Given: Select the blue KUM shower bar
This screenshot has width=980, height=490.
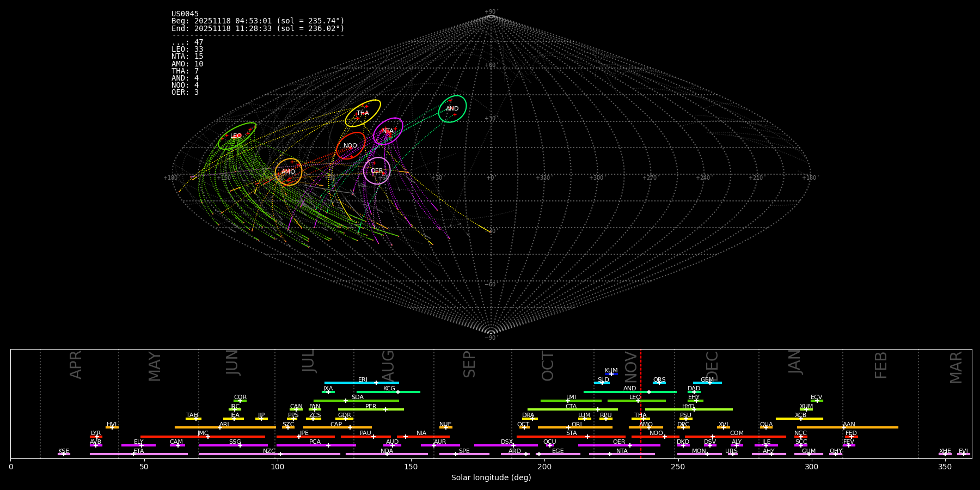Looking at the screenshot, I should click(x=611, y=374).
